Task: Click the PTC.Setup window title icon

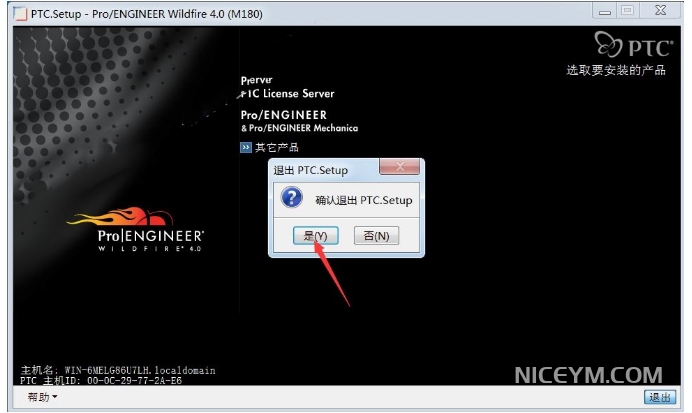Action: pos(20,14)
